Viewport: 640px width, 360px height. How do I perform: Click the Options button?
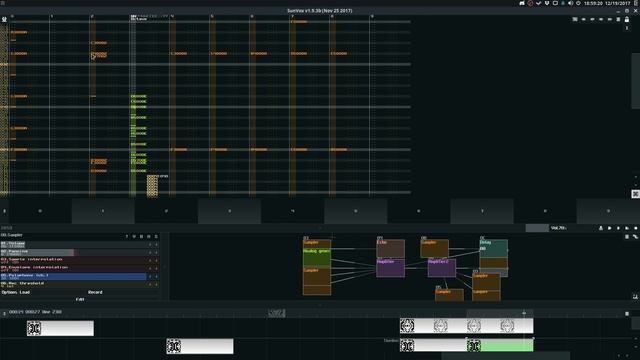(x=9, y=292)
